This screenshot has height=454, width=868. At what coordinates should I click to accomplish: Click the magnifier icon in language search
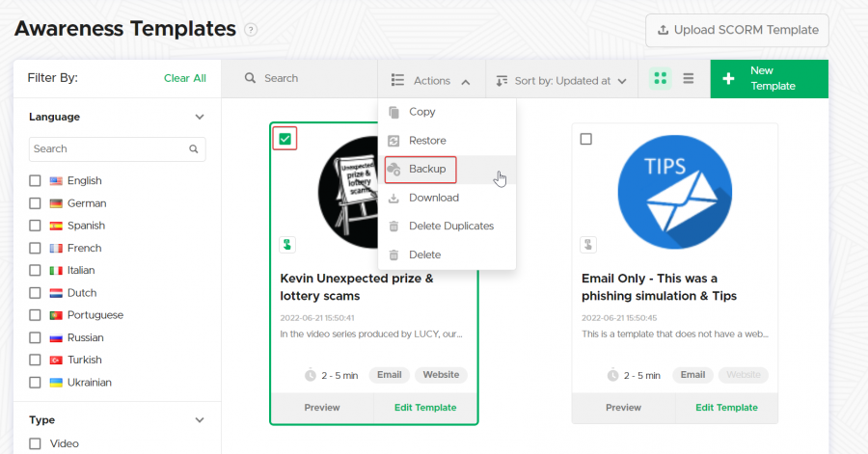194,149
